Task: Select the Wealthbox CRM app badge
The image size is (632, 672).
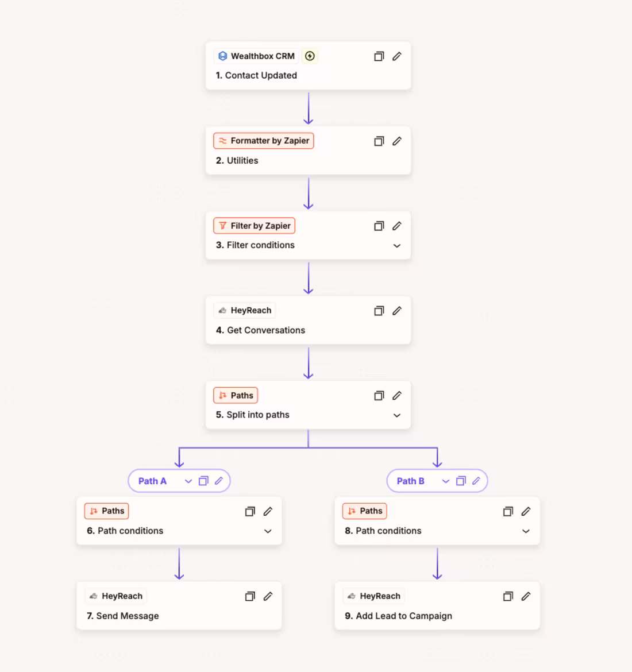Action: pos(256,56)
